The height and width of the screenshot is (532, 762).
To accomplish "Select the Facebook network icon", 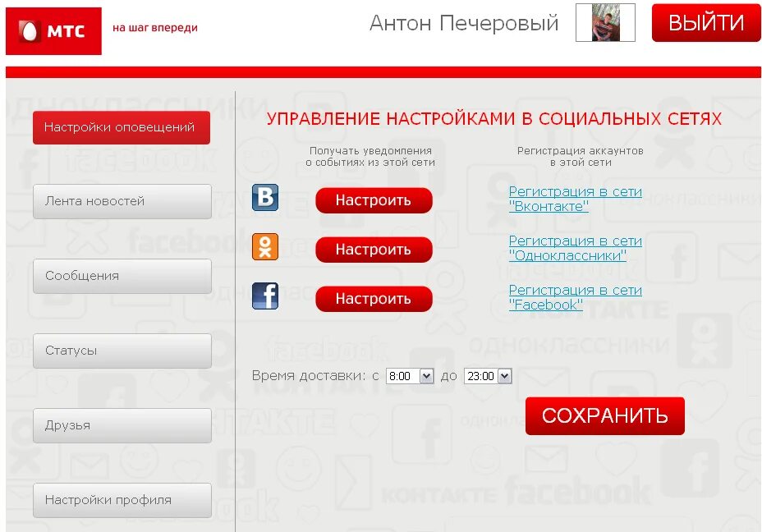I will tap(264, 296).
